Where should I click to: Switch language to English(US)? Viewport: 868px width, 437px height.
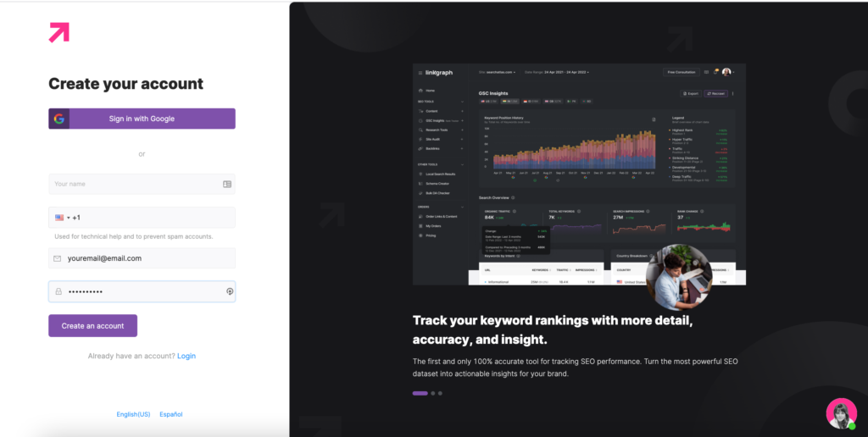pos(133,414)
